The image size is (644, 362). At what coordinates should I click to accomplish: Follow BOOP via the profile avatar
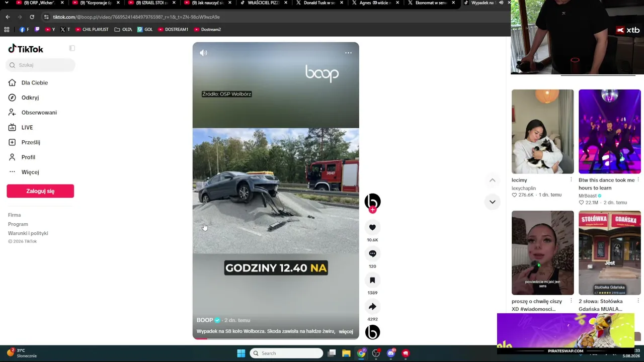click(372, 202)
